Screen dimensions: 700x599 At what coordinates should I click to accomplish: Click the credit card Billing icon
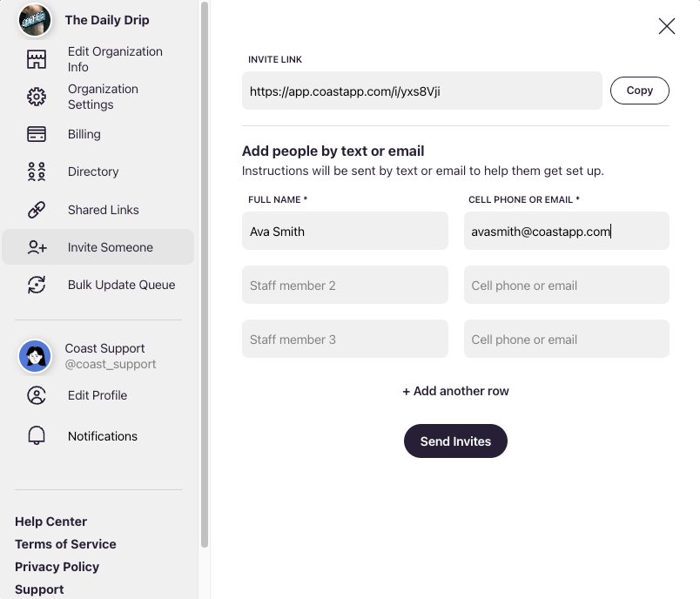[37, 134]
